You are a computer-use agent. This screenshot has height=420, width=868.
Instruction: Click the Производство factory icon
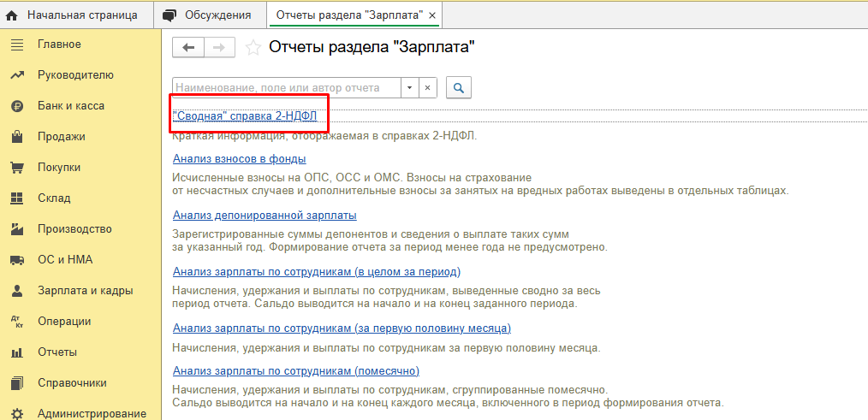point(17,229)
